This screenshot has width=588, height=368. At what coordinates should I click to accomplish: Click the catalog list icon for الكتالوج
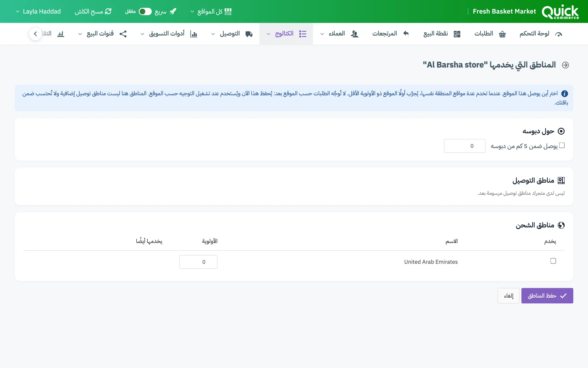coord(303,34)
